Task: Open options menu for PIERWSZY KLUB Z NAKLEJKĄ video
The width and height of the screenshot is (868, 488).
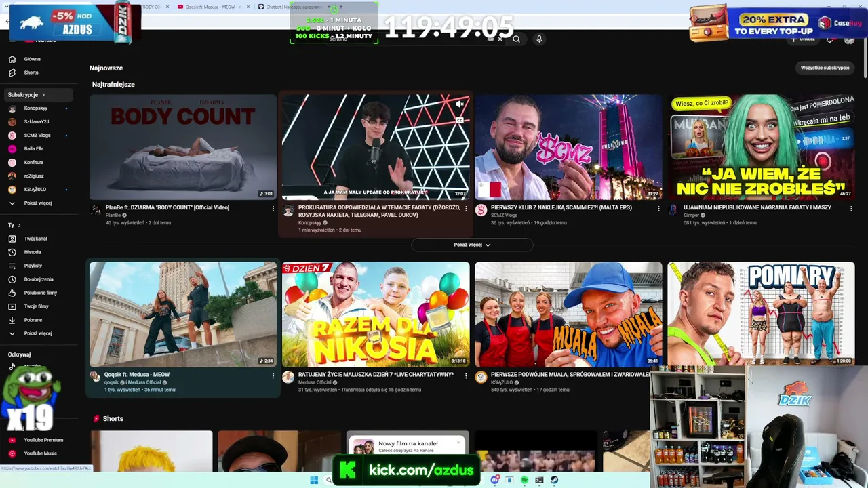Action: (658, 209)
